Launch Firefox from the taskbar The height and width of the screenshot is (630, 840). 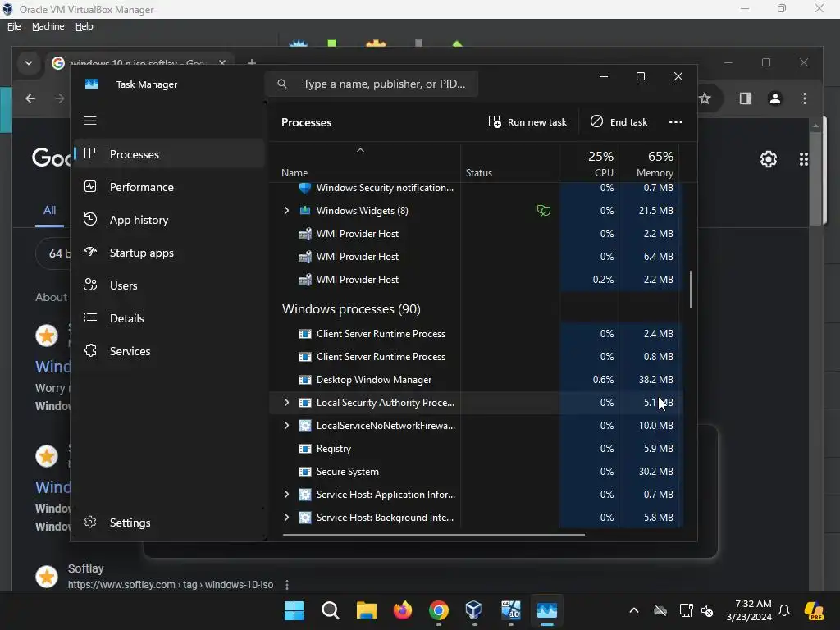pos(402,610)
